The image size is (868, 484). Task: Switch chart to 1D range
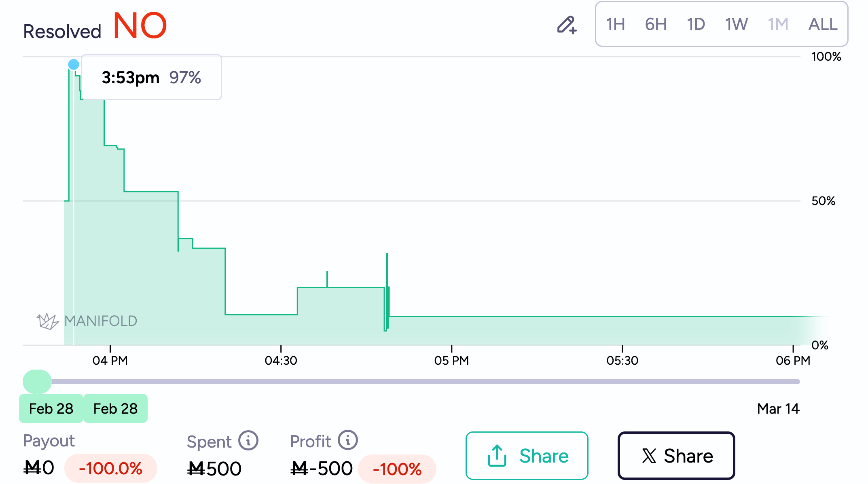[696, 24]
